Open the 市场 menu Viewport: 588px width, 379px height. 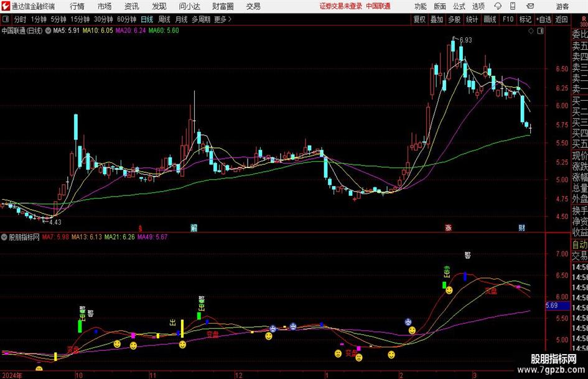105,6
